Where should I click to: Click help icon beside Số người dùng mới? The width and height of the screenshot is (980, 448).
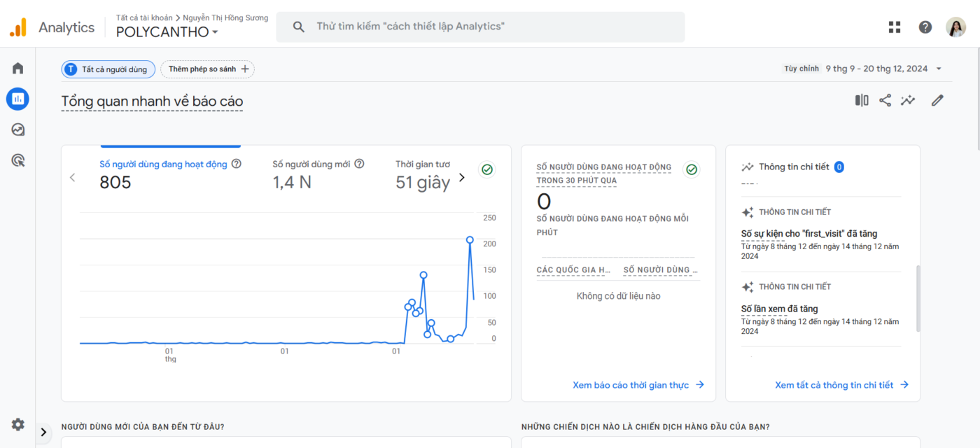pos(359,164)
